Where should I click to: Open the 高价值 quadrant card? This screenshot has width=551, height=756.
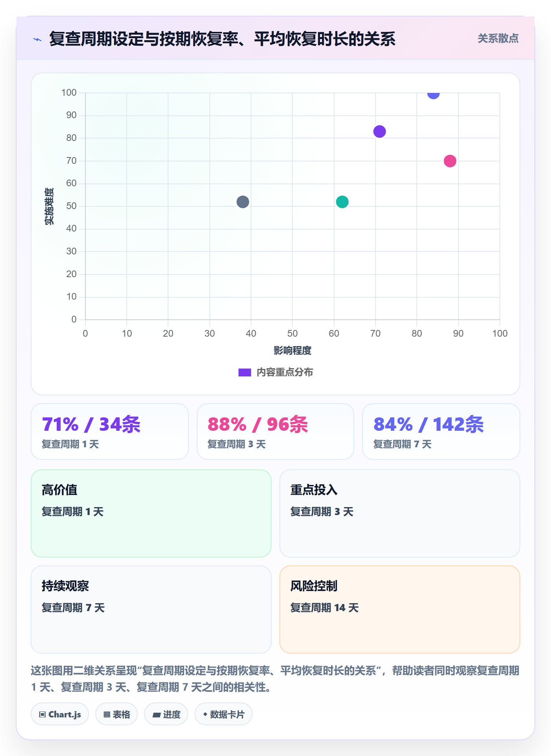pyautogui.click(x=151, y=513)
